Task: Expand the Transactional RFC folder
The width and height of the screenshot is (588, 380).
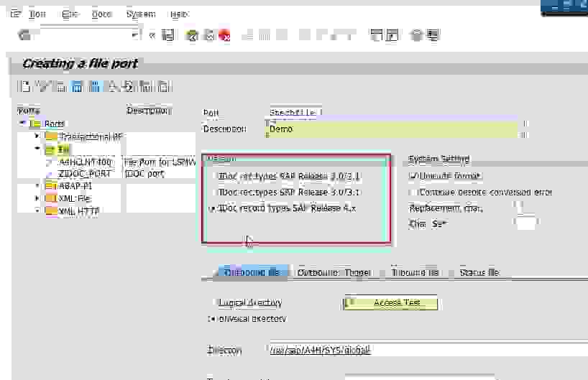Action: (37, 136)
